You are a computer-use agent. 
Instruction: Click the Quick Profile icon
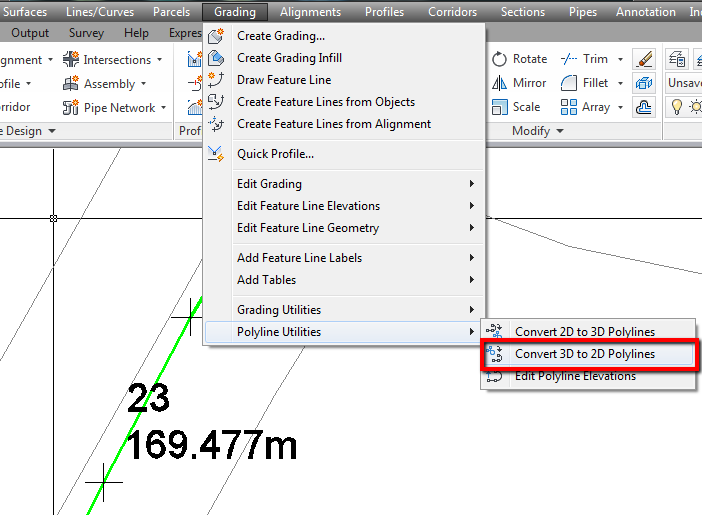click(216, 154)
